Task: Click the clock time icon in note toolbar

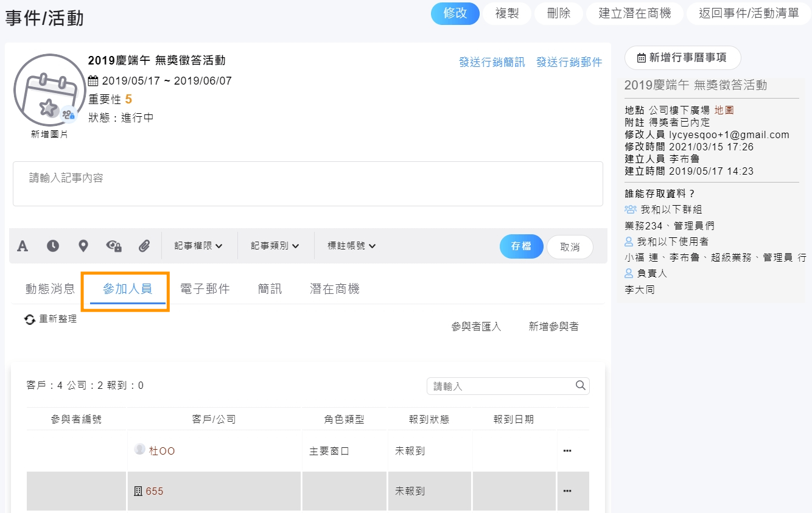Action: click(x=53, y=246)
